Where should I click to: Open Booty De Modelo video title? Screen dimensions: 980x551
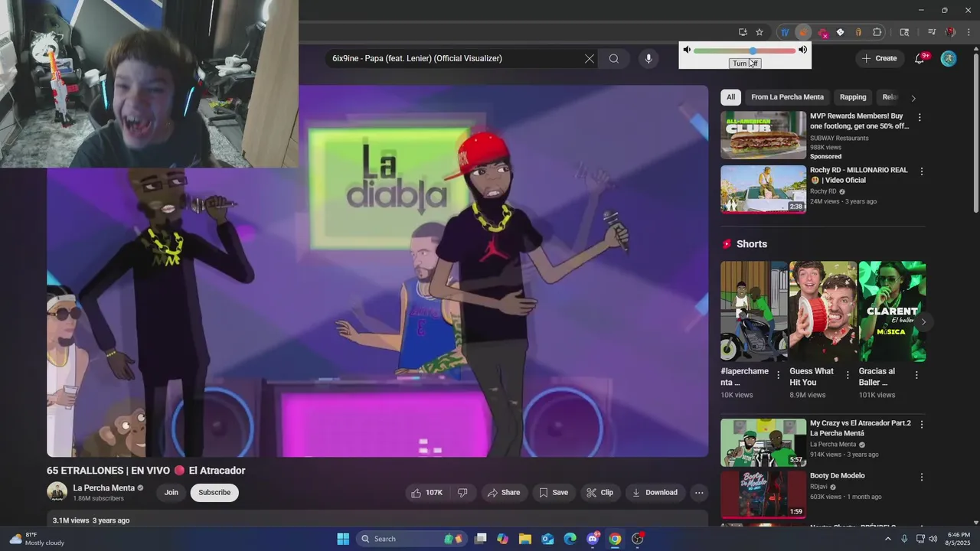coord(838,475)
